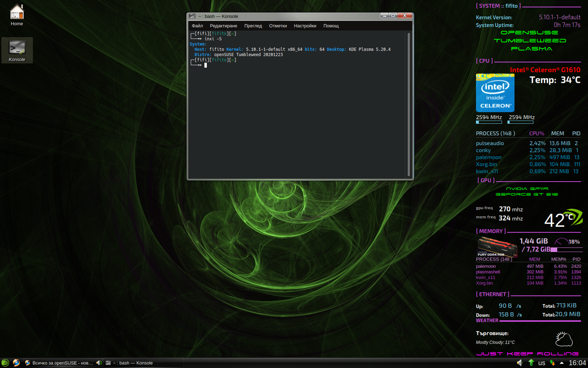Click the 'pulseaudio' process row in CPU list
This screenshot has height=368, width=588.
coord(528,143)
